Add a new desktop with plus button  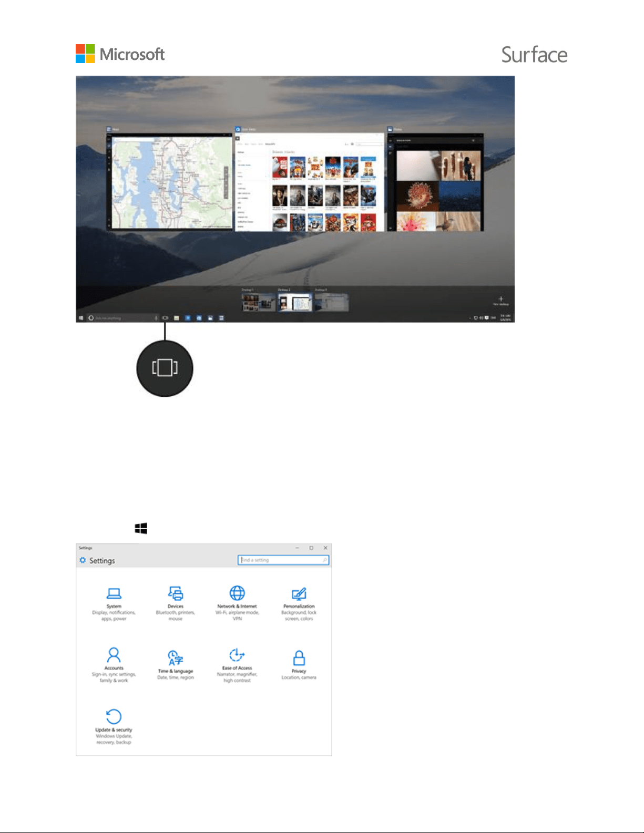coord(500,301)
